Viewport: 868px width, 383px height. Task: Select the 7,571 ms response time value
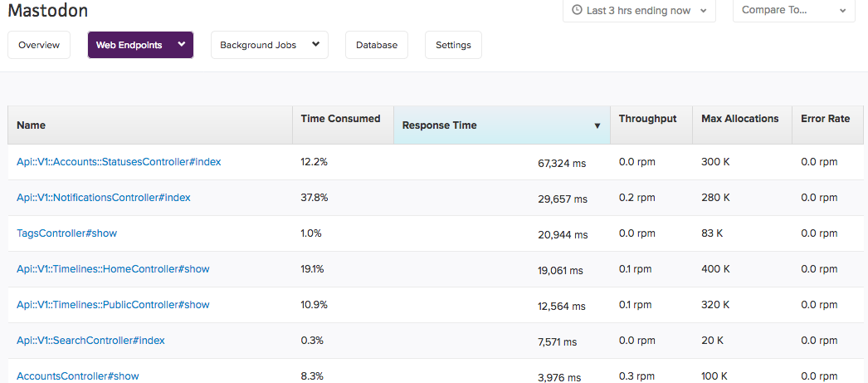(x=557, y=342)
